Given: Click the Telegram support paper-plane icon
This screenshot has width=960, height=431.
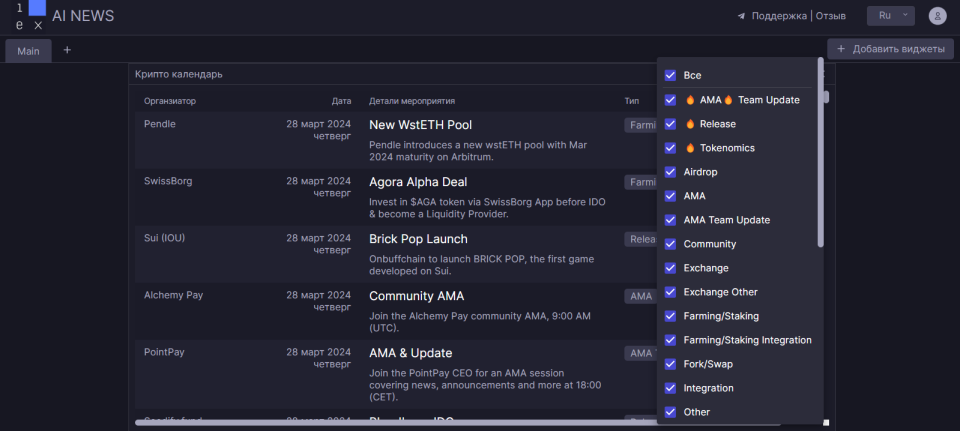Looking at the screenshot, I should point(741,17).
